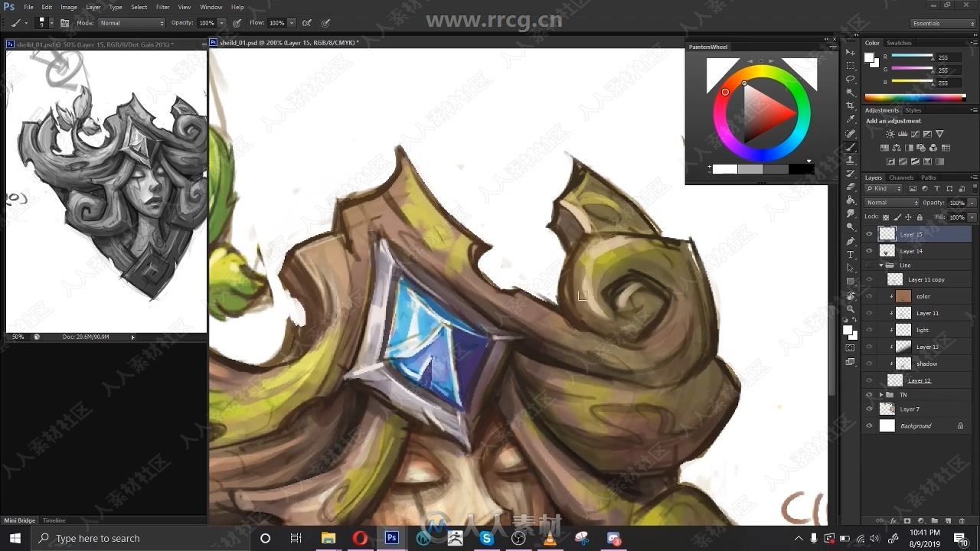The image size is (980, 551).
Task: Enable airbrush mode icon
Action: pyautogui.click(x=307, y=23)
